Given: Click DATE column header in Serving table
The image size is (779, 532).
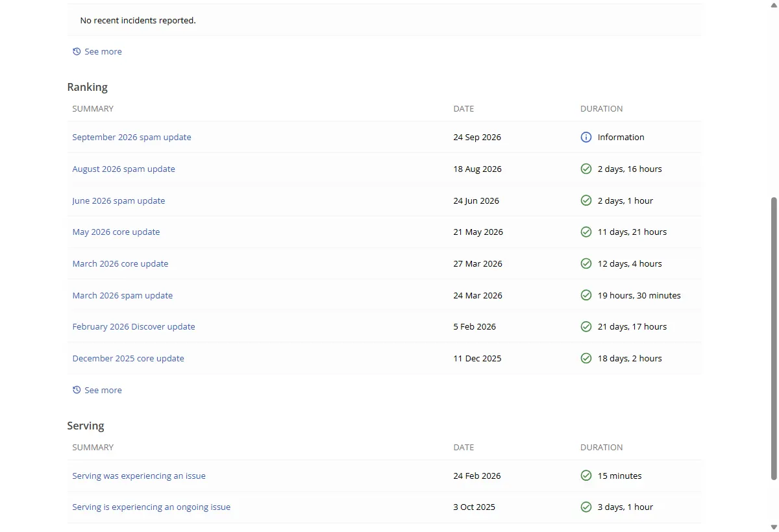Looking at the screenshot, I should tap(464, 447).
